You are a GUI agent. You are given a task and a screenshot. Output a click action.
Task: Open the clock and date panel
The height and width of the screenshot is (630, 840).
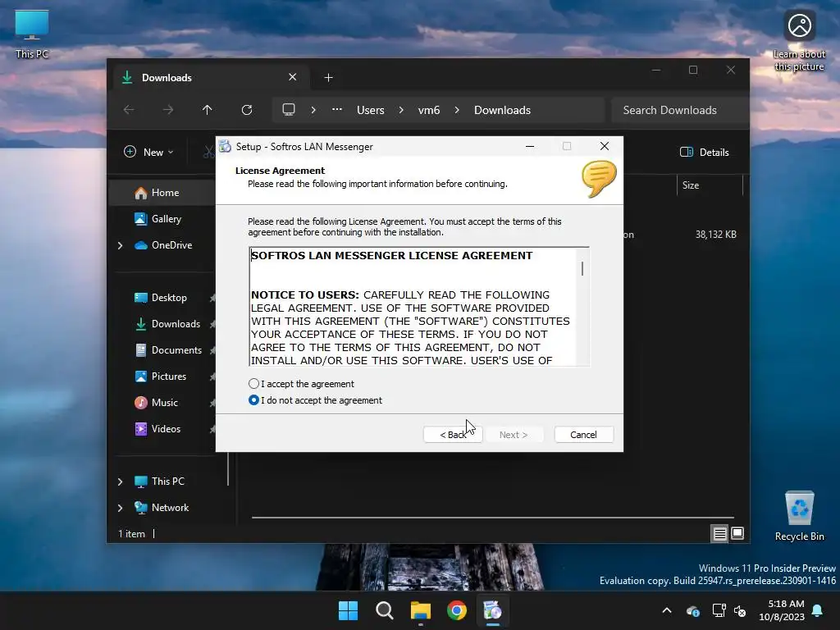tap(782, 610)
